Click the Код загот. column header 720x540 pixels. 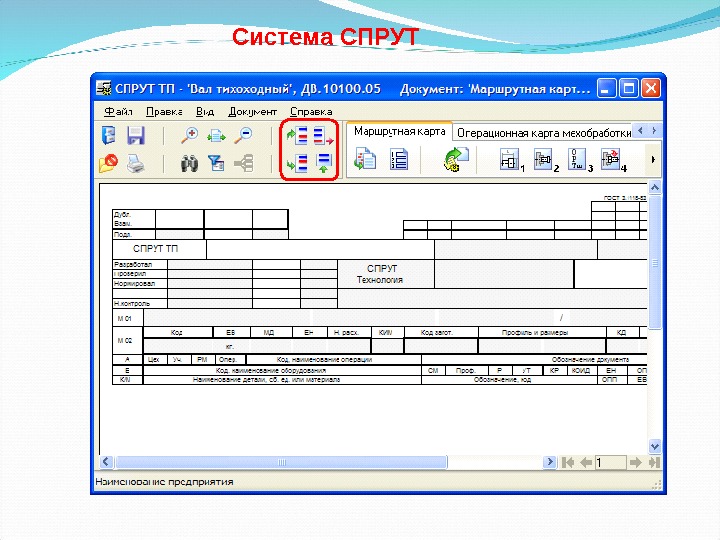tap(441, 332)
